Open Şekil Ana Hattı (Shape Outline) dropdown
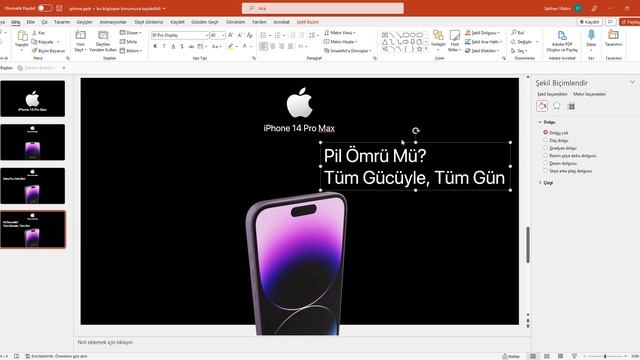Viewport: 640px width, 360px height. [x=484, y=42]
